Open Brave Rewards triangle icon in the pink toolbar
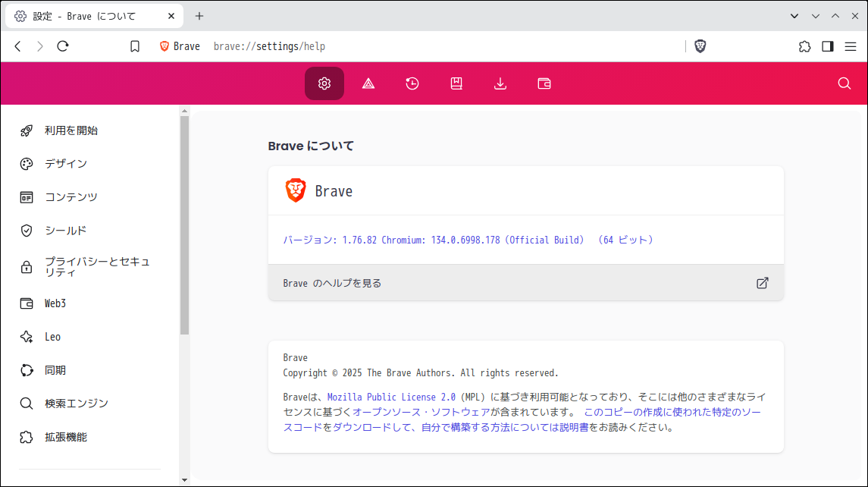 (x=368, y=83)
